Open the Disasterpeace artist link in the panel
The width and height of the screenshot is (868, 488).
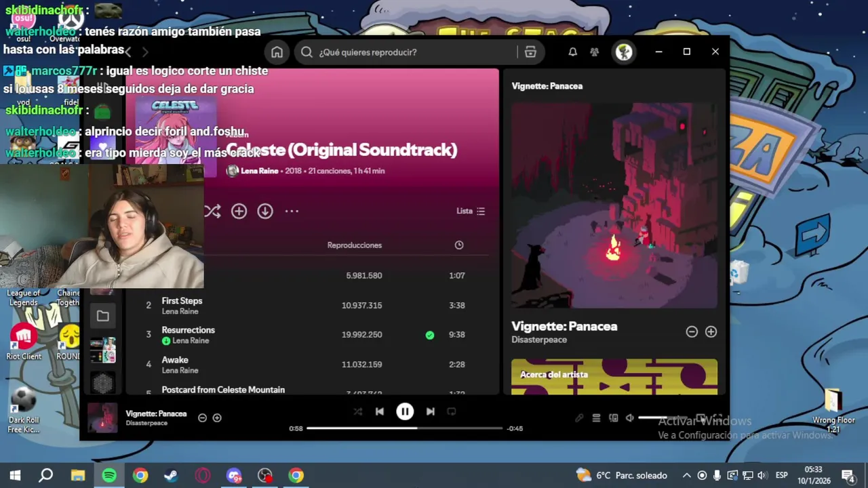coord(539,340)
